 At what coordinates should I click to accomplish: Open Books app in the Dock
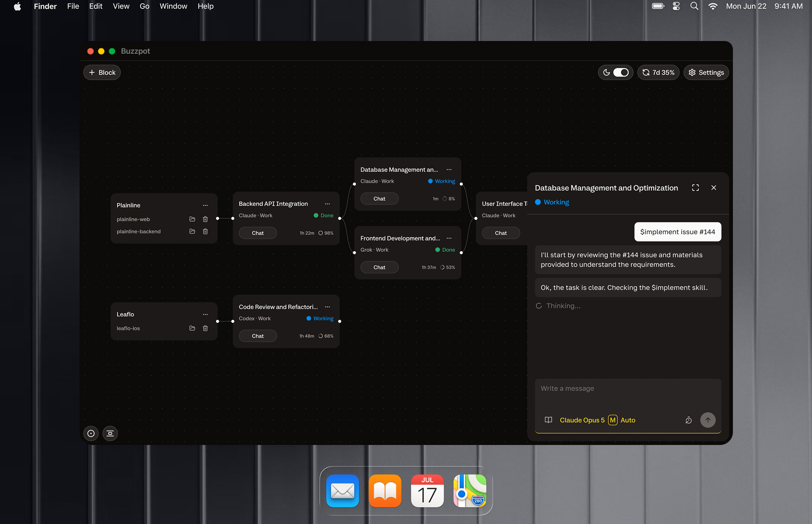click(x=385, y=491)
